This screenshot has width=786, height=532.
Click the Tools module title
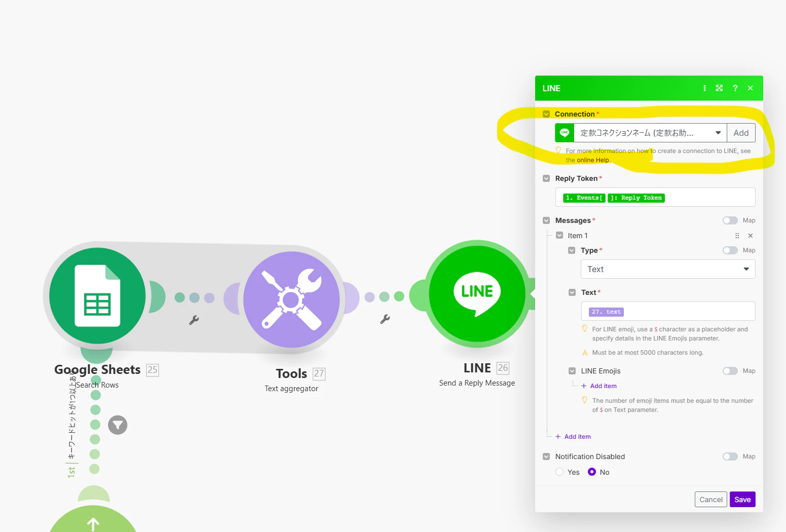291,374
